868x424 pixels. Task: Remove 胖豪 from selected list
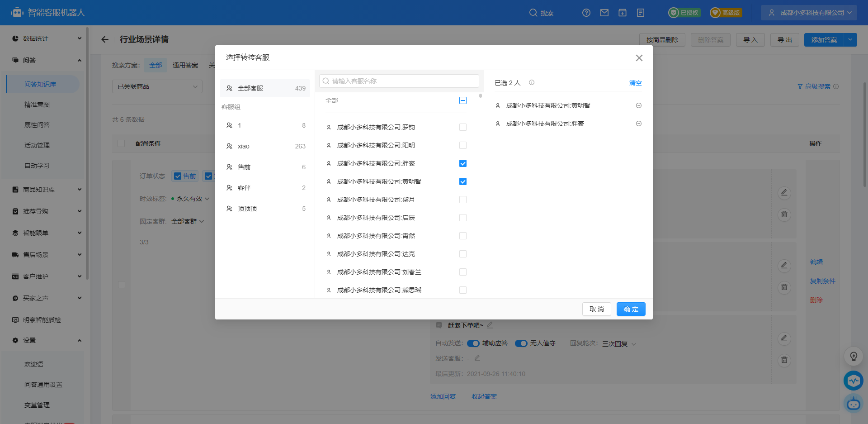click(x=639, y=124)
